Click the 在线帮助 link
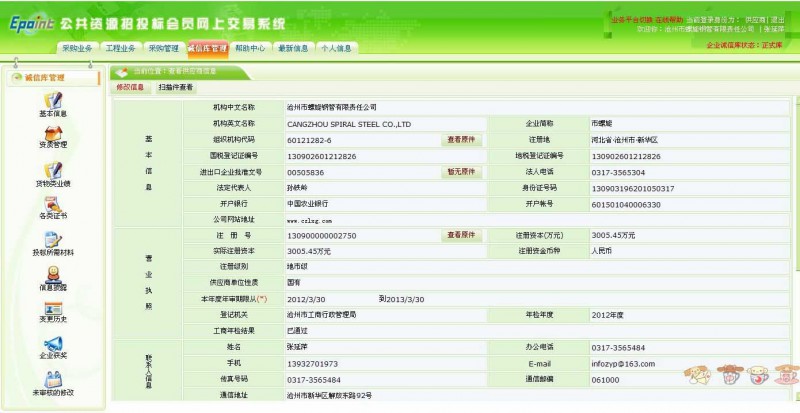 coord(668,19)
